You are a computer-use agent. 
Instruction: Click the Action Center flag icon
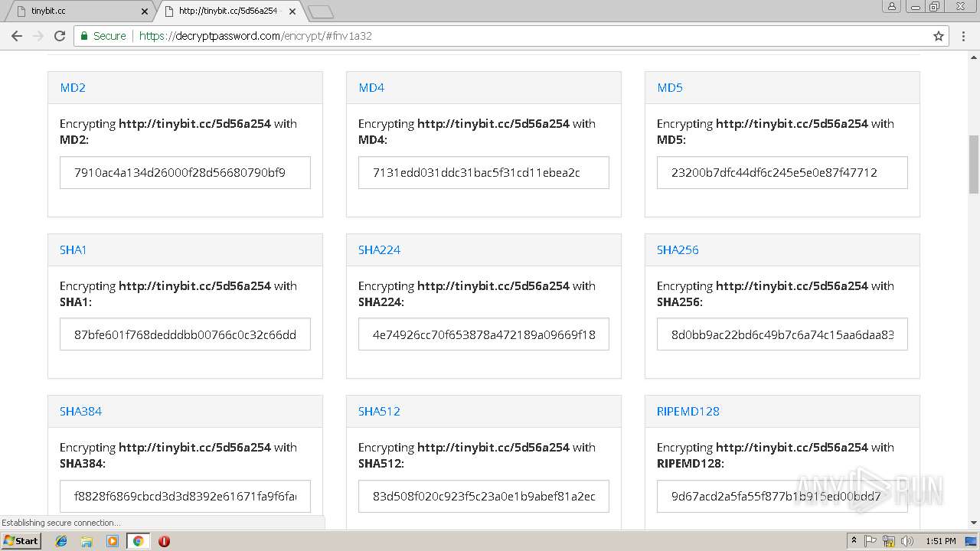[x=871, y=541]
